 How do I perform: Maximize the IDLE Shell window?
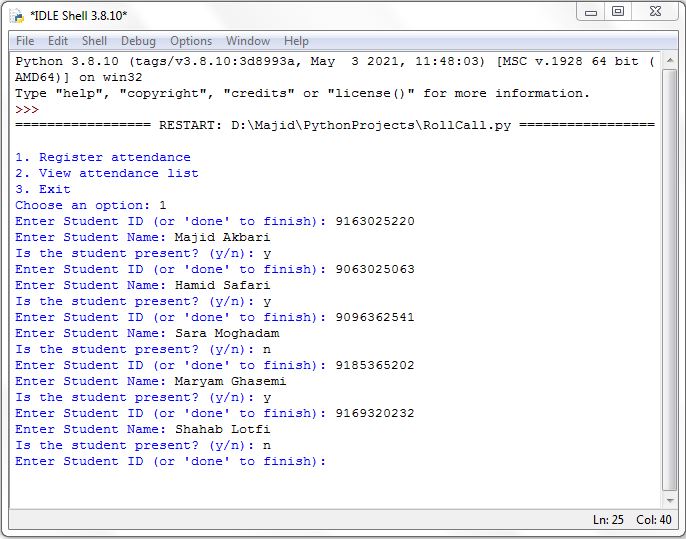click(x=618, y=12)
